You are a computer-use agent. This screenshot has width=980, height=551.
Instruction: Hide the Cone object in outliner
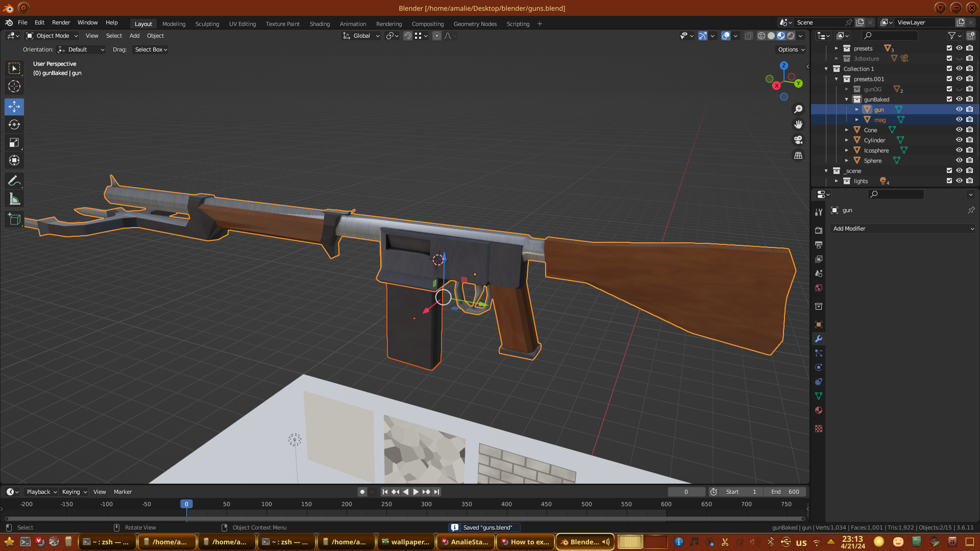pos(959,130)
